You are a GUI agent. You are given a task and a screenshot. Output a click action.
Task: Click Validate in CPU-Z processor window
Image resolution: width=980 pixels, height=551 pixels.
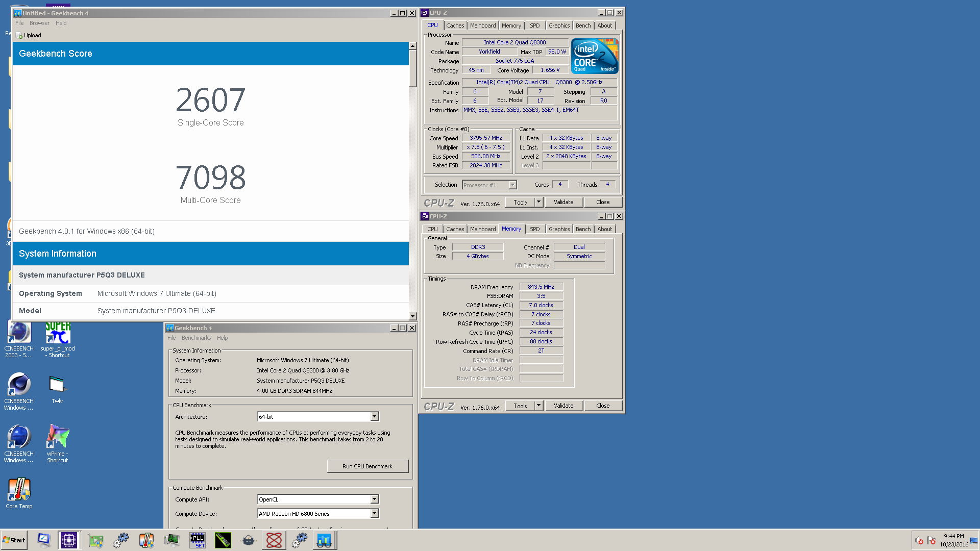click(x=563, y=202)
